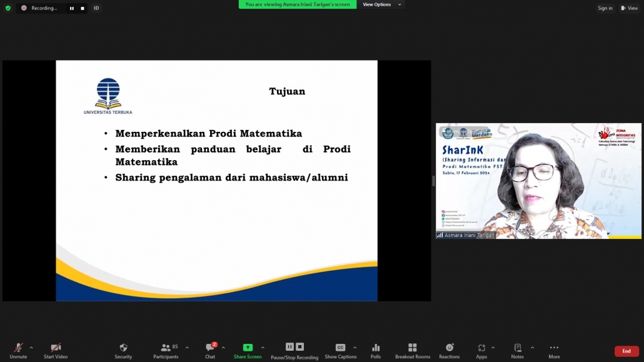Open the View Options dropdown
This screenshot has height=362, width=644.
click(381, 4)
